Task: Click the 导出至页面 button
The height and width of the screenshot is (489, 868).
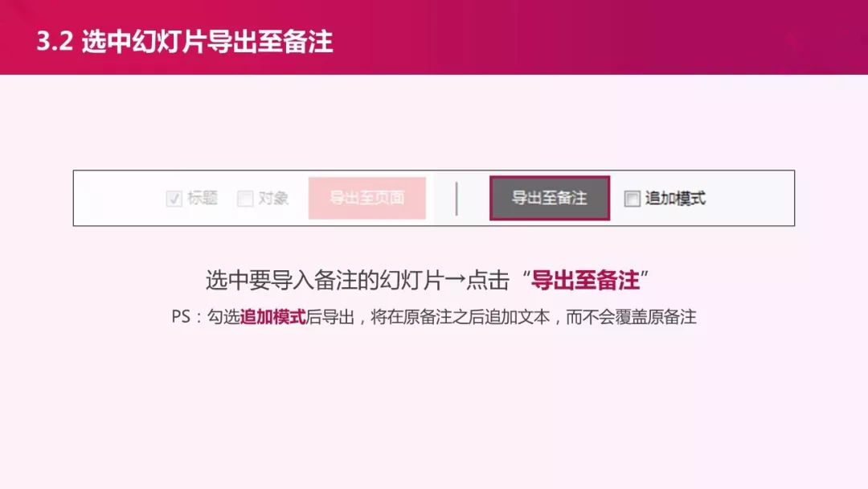Action: (367, 198)
